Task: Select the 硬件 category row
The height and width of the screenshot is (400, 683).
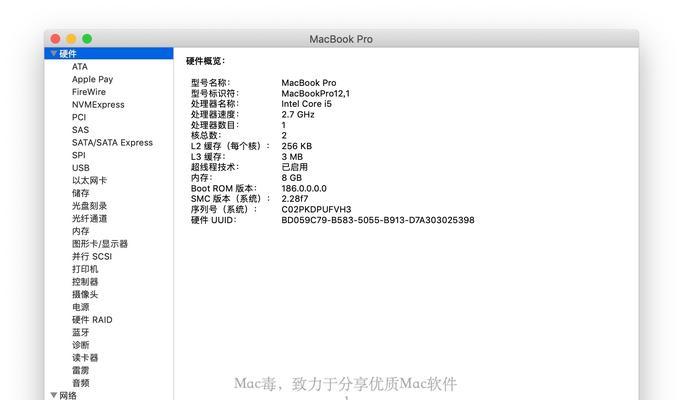Action: tap(109, 54)
